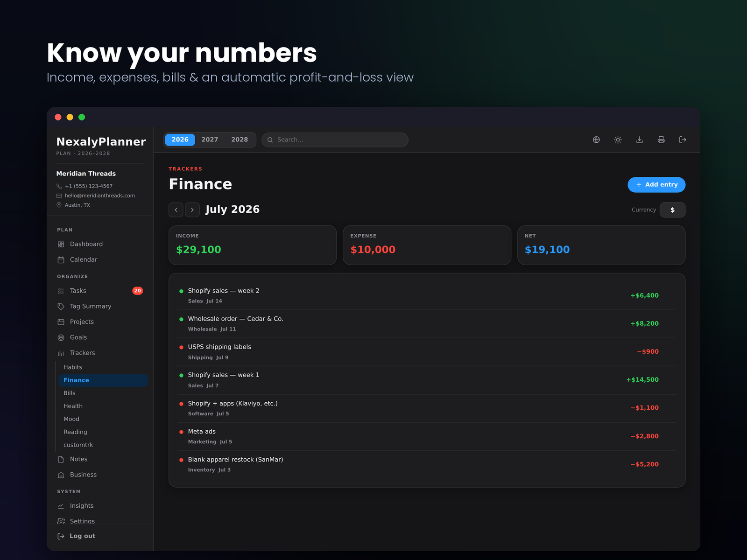Switch to the 2027 year tab
747x560 pixels.
click(x=210, y=140)
